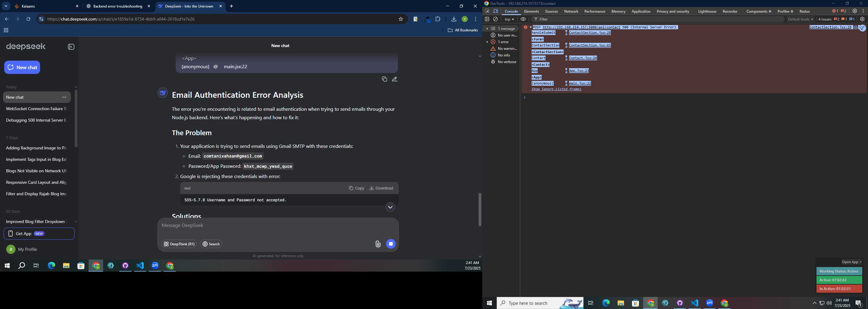Collapse the DeepSeek sidebar with the panel icon
The width and height of the screenshot is (868, 309).
click(x=71, y=47)
